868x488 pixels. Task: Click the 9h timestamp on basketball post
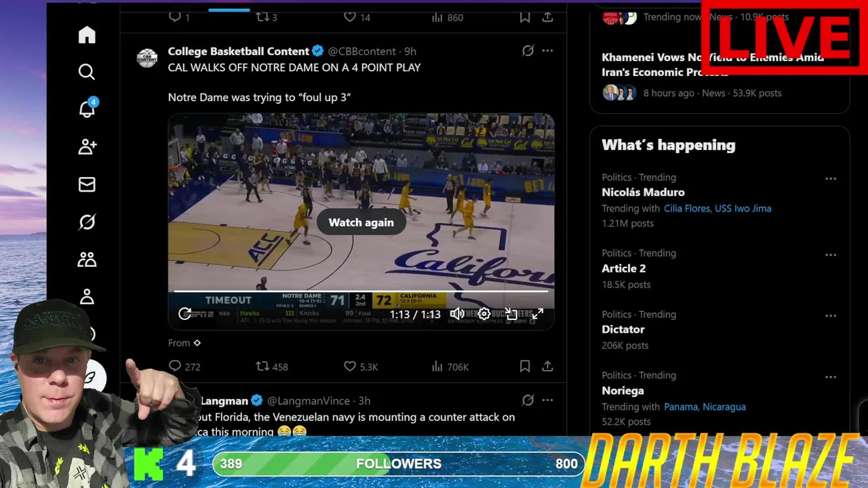[x=410, y=51]
